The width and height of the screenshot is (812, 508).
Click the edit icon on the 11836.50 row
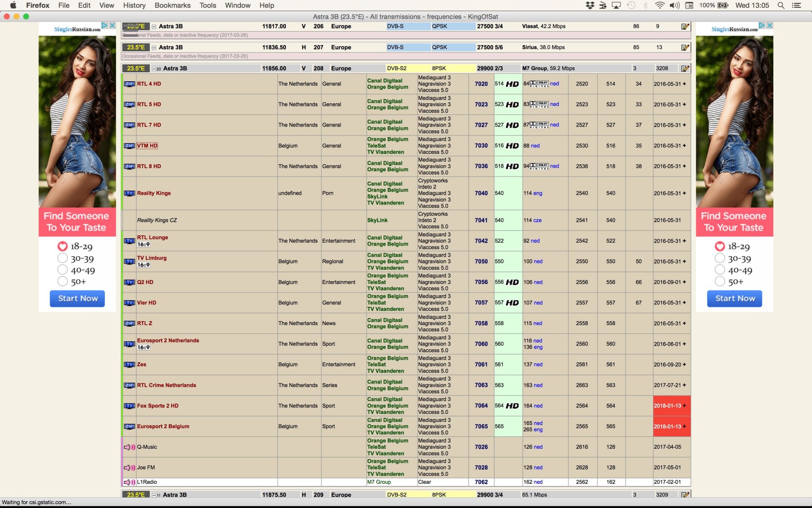[x=685, y=47]
